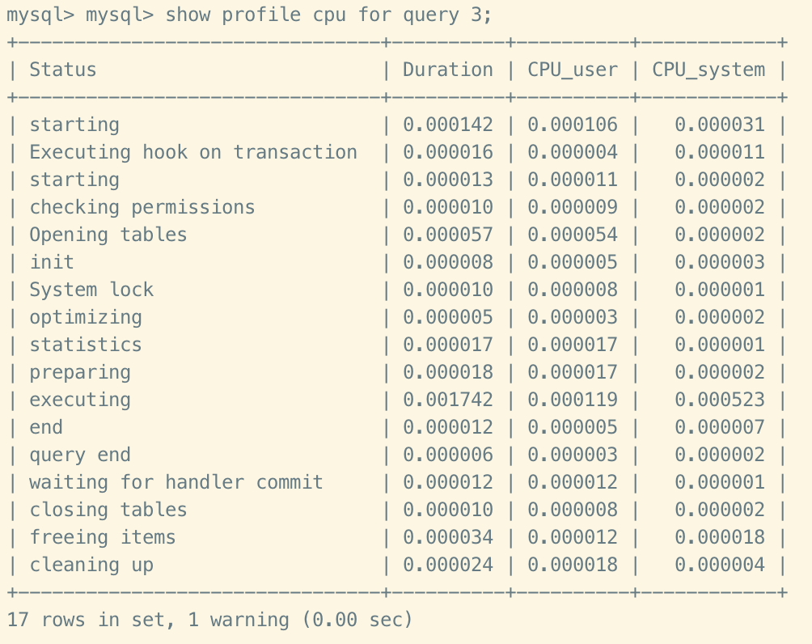This screenshot has width=812, height=644.
Task: Click the 'preparing' status text
Action: click(80, 372)
